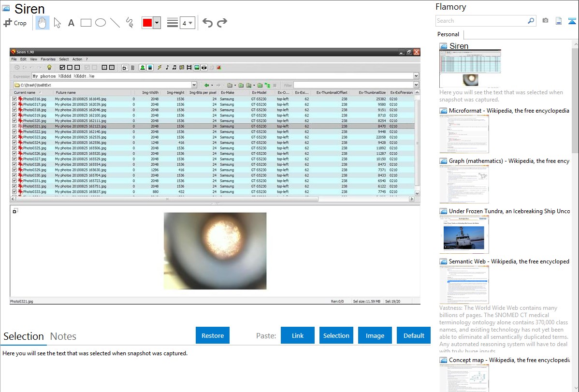Select the text annotation tool
The height and width of the screenshot is (392, 579).
tap(71, 23)
